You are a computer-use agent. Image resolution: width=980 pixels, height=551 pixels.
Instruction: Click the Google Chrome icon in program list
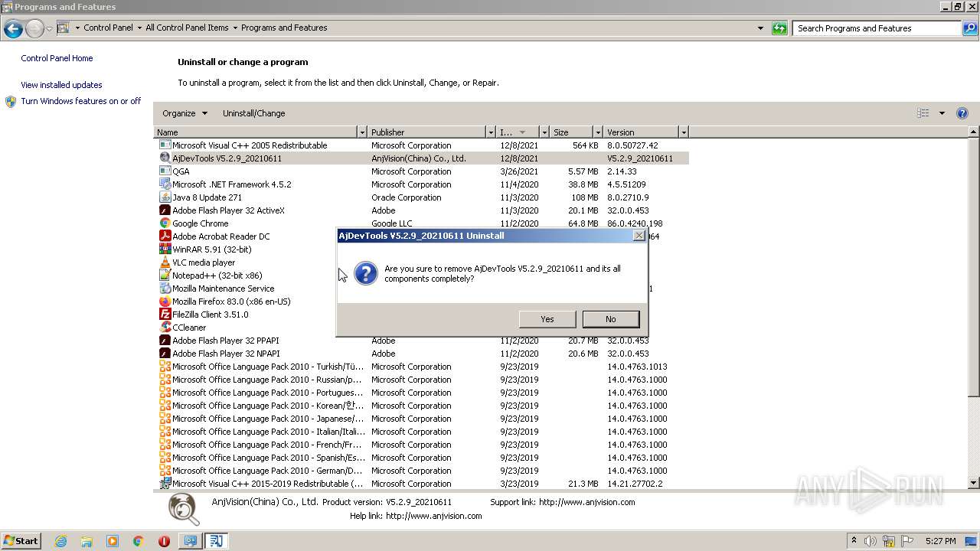point(165,223)
